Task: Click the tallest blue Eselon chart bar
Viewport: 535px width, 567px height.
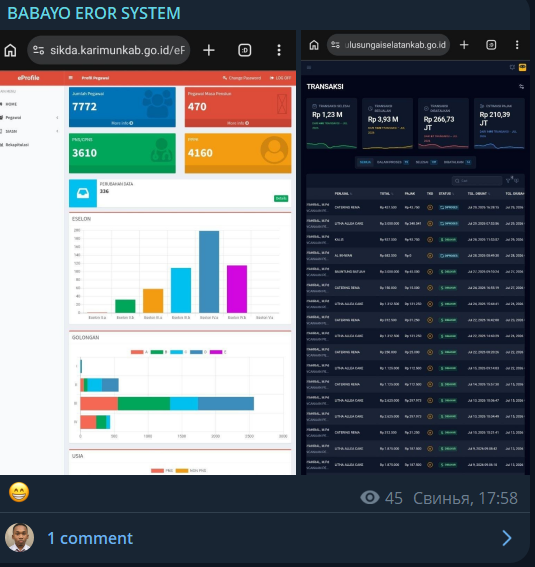Action: pos(209,272)
